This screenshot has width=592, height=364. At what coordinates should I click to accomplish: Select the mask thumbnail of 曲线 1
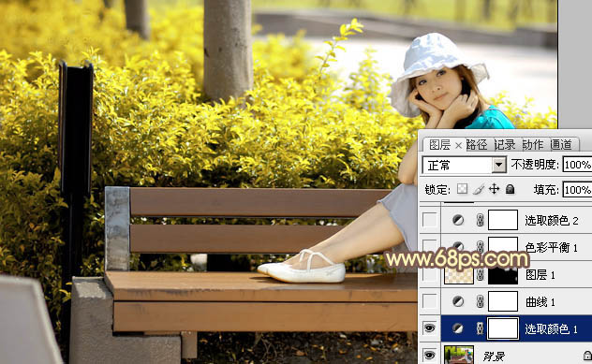point(503,301)
